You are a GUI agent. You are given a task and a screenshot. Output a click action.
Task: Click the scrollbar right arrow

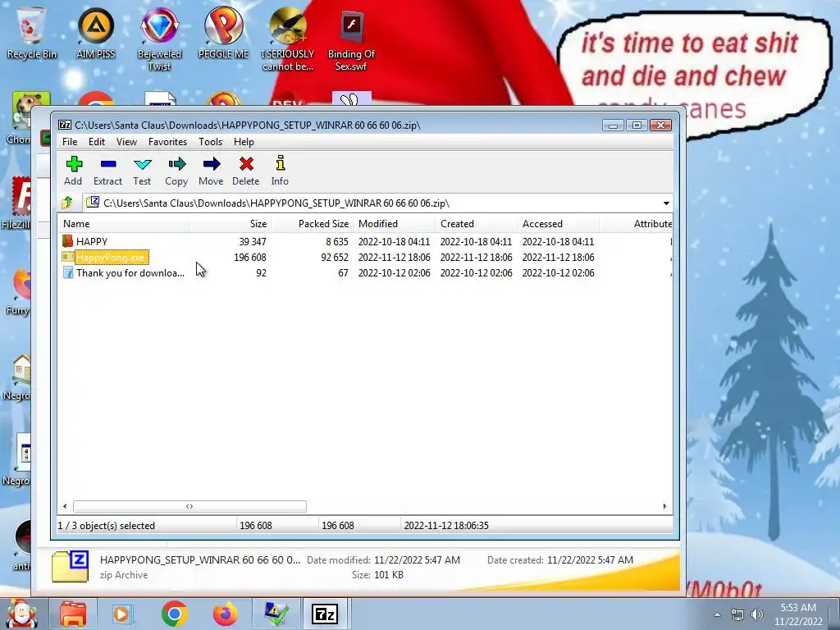click(664, 506)
